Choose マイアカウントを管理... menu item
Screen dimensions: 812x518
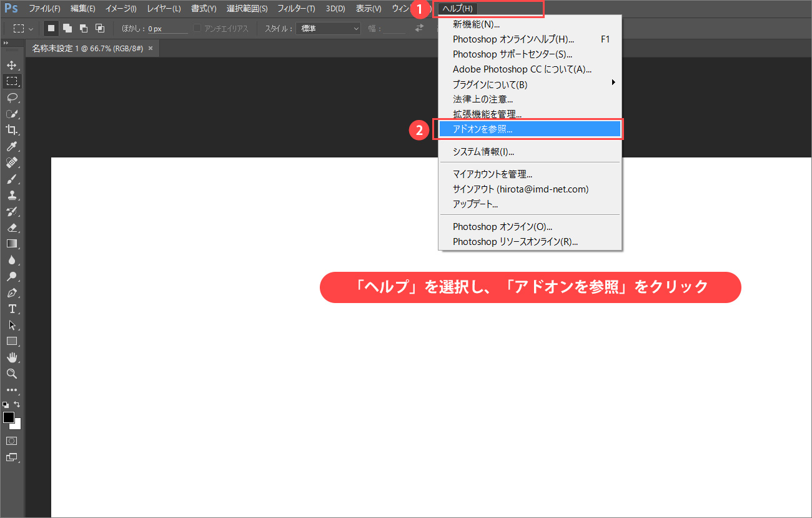coord(530,174)
